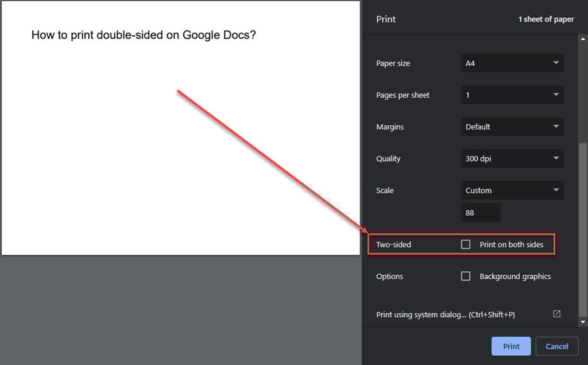Edit the scale percentage showing 88
This screenshot has width=588, height=365.
pos(480,212)
